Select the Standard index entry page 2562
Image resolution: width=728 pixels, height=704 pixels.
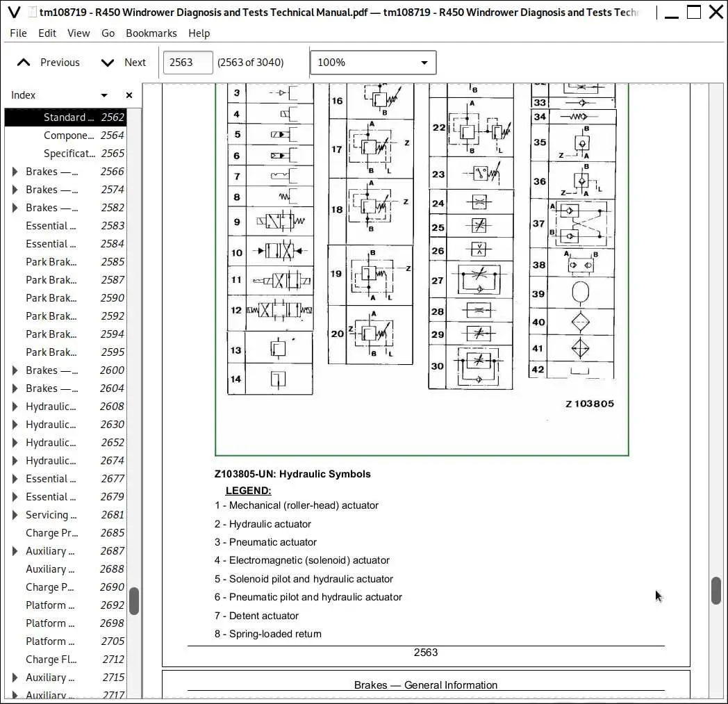[x=65, y=117]
